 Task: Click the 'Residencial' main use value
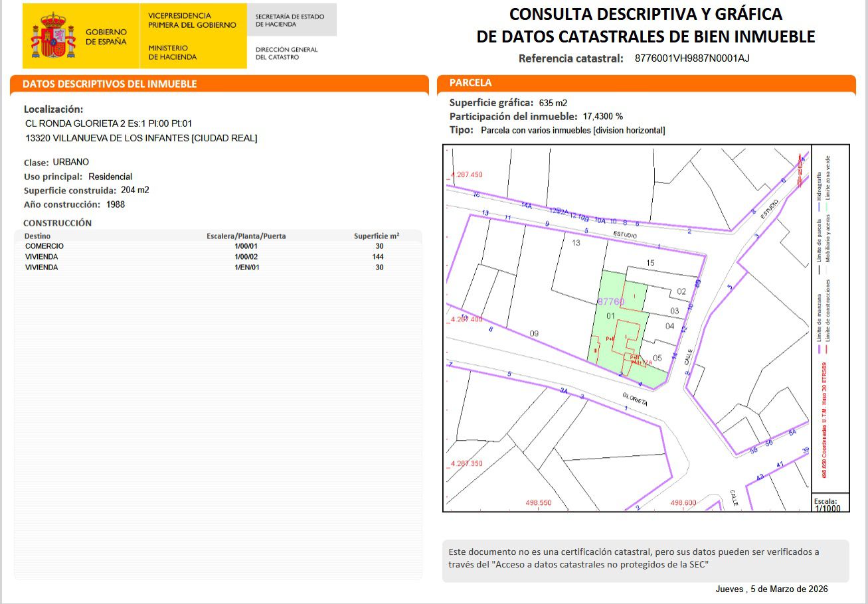[110, 177]
